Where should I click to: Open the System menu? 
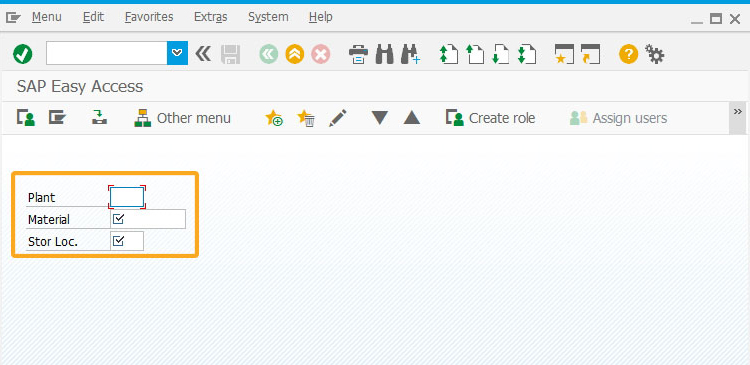[268, 17]
